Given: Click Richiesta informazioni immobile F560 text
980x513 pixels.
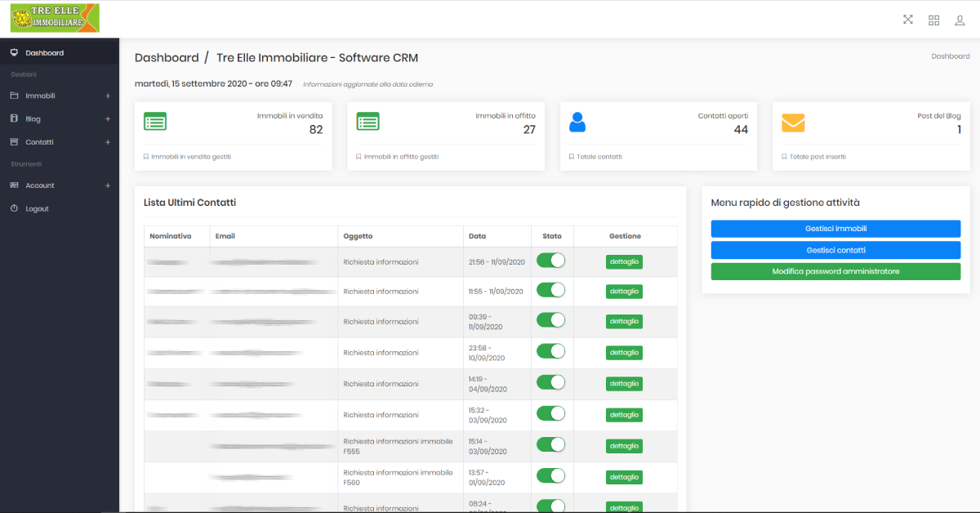Looking at the screenshot, I should (398, 477).
